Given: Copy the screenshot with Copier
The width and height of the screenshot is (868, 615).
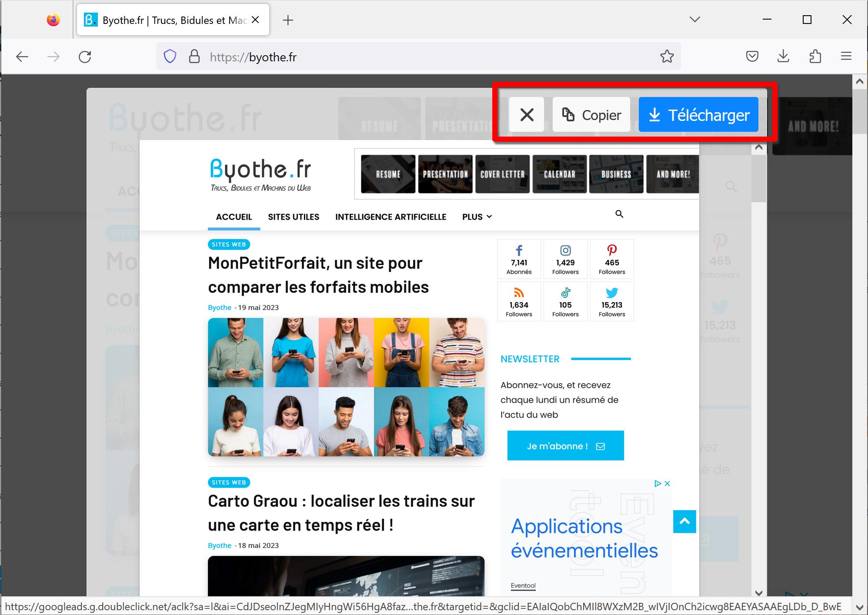Looking at the screenshot, I should click(x=591, y=114).
